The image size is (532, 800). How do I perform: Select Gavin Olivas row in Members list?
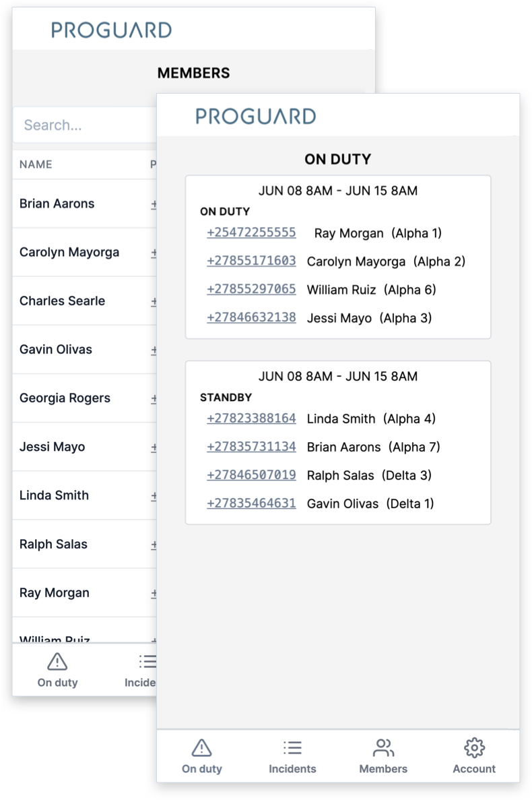click(85, 350)
